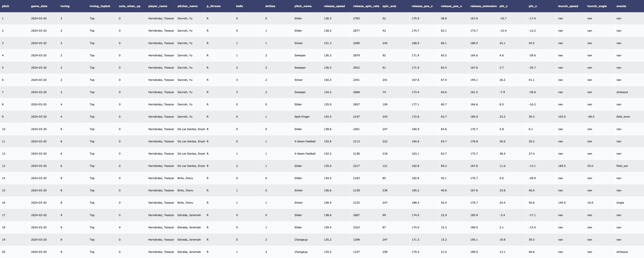This screenshot has width=644, height=258.
Task: Click pitch number 20 row cell
Action: pyautogui.click(x=3, y=252)
